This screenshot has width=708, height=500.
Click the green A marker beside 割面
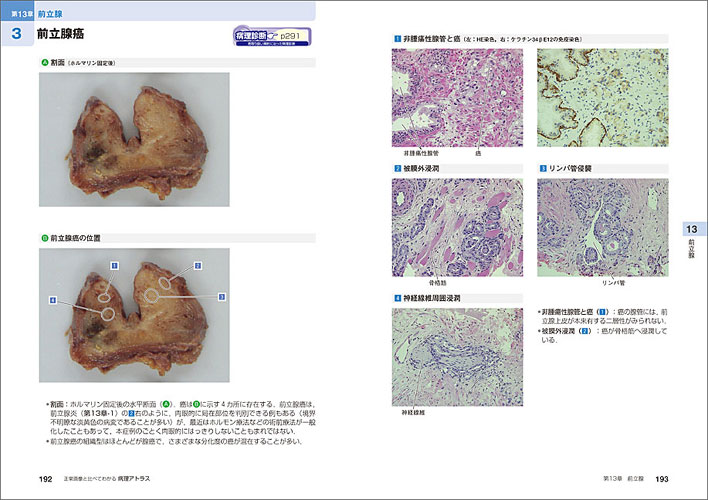pyautogui.click(x=43, y=62)
